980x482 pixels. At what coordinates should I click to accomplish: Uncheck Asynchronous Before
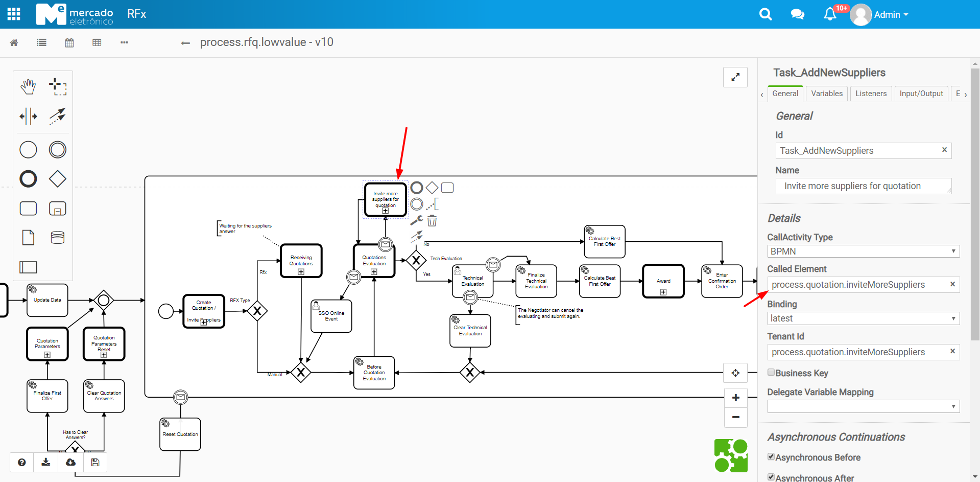click(x=771, y=456)
